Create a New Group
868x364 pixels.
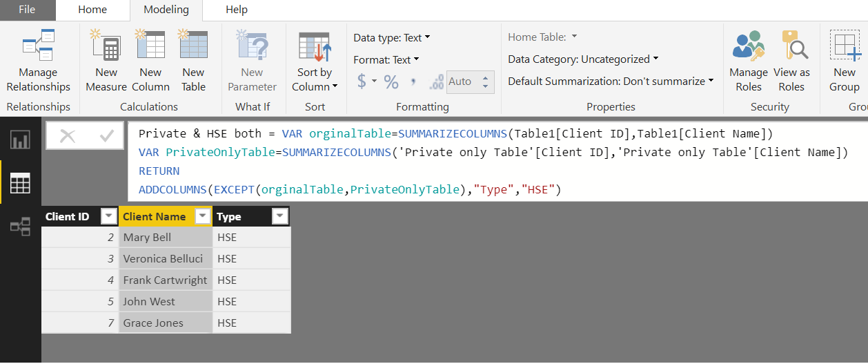point(845,60)
